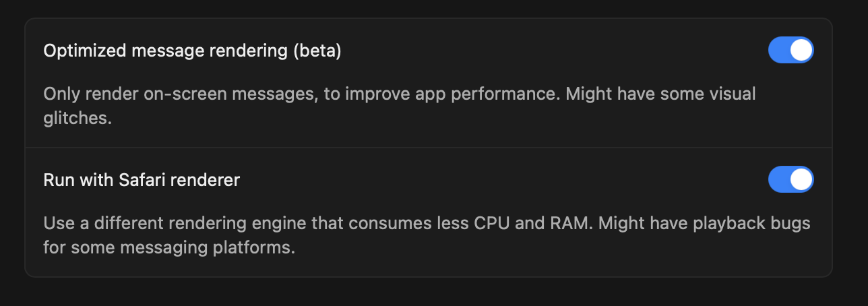This screenshot has width=868, height=306.
Task: Click blue track of Optimized rendering switch
Action: pos(778,51)
